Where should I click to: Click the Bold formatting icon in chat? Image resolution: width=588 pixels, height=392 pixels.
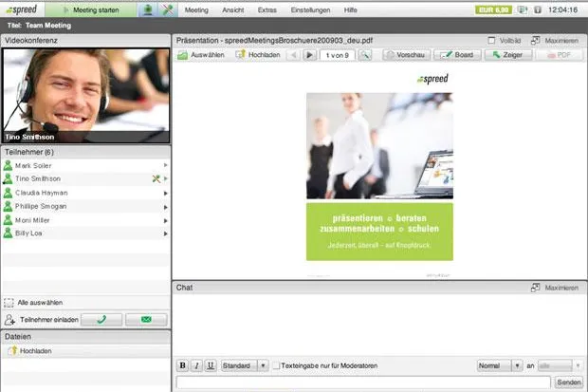183,365
